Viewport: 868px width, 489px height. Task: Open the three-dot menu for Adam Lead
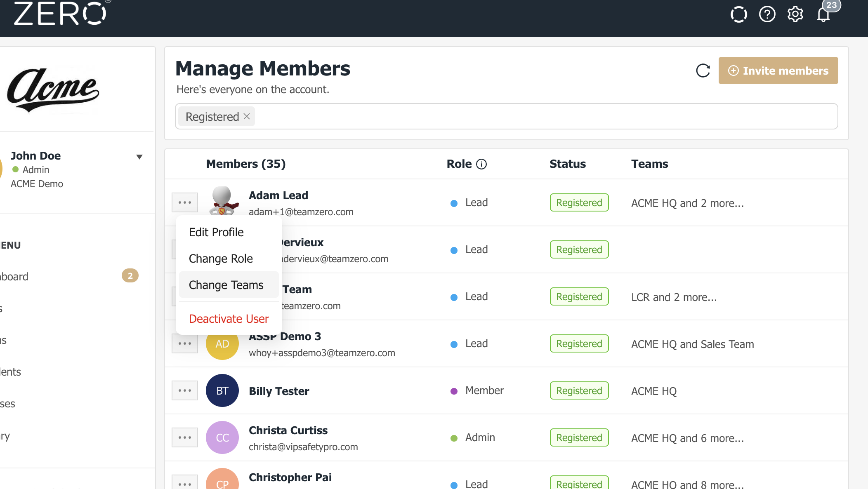click(185, 202)
